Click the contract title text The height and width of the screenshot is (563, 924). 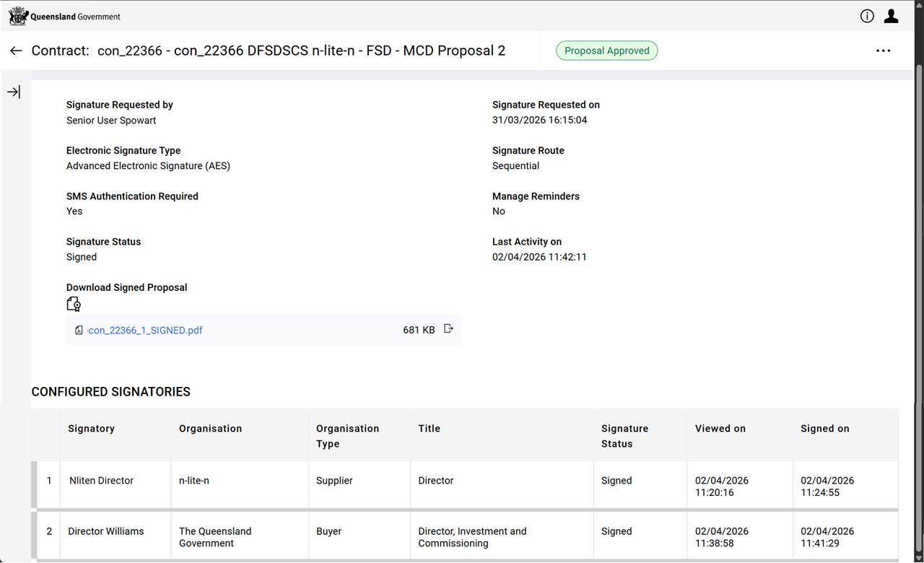point(301,51)
